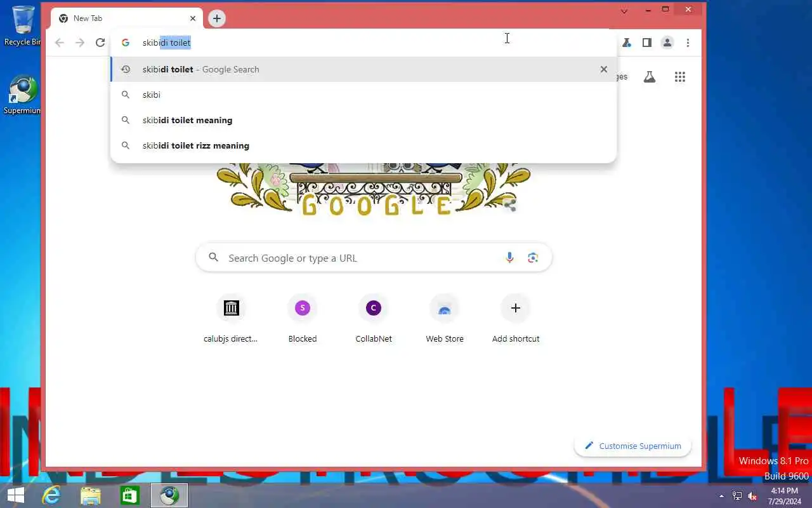Open the clock showing 4:14 PM

coord(784,496)
